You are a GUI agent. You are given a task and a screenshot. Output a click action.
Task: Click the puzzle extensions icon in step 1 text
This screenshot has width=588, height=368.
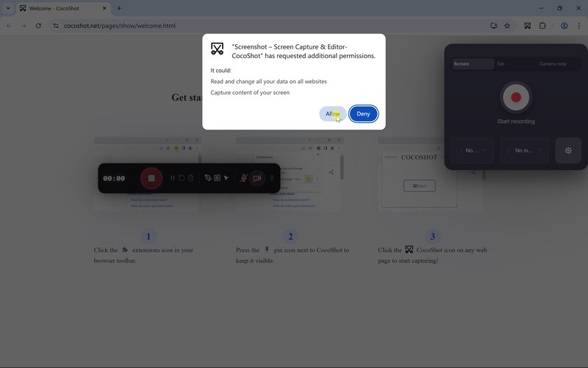(x=125, y=250)
